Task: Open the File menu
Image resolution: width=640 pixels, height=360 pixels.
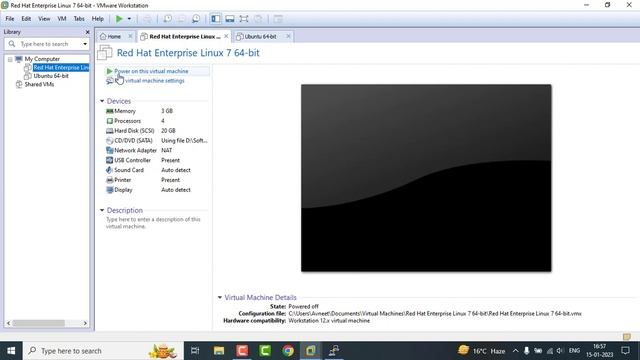Action: (x=10, y=19)
